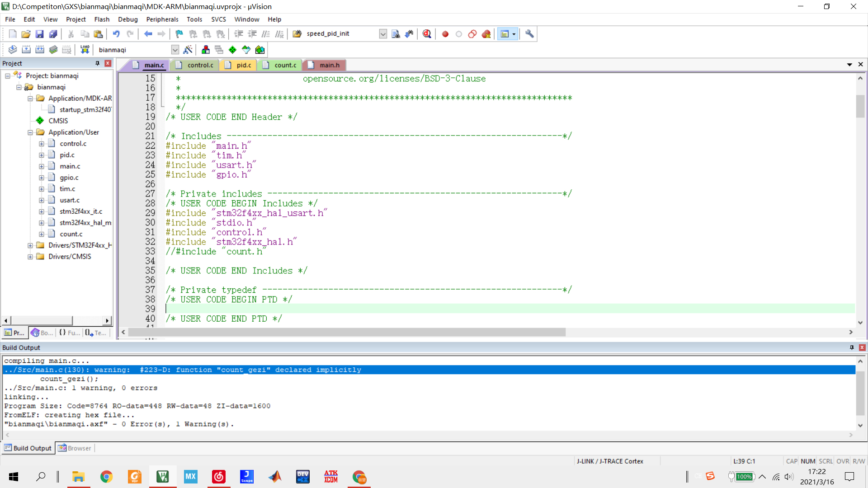This screenshot has height=488, width=868.
Task: Toggle bookmark flag icon in toolbar
Action: pos(179,34)
